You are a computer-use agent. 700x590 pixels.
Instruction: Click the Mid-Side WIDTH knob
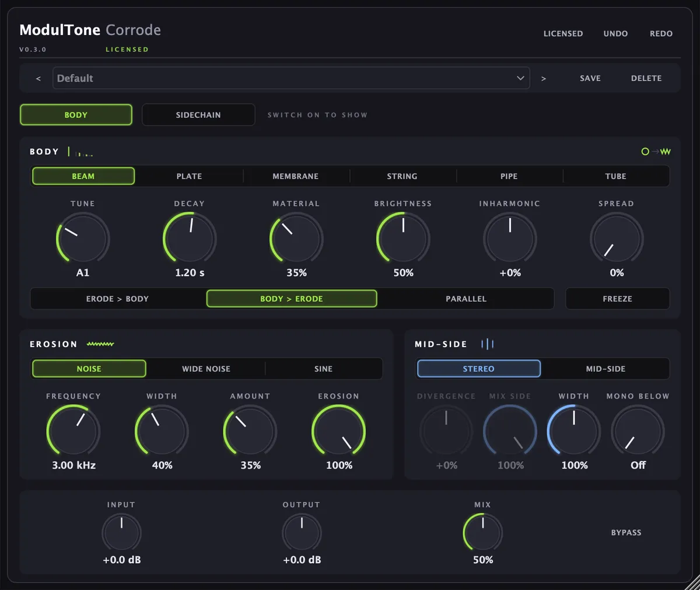574,431
